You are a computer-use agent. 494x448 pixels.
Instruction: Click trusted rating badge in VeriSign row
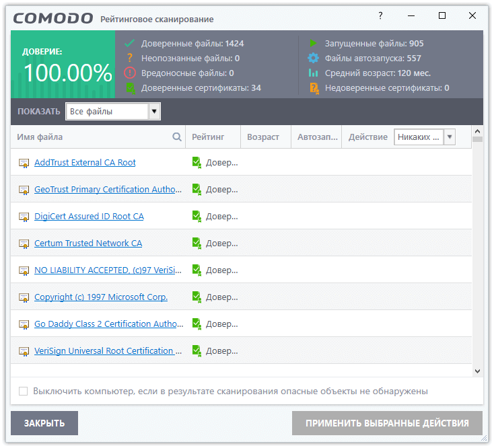tap(197, 351)
